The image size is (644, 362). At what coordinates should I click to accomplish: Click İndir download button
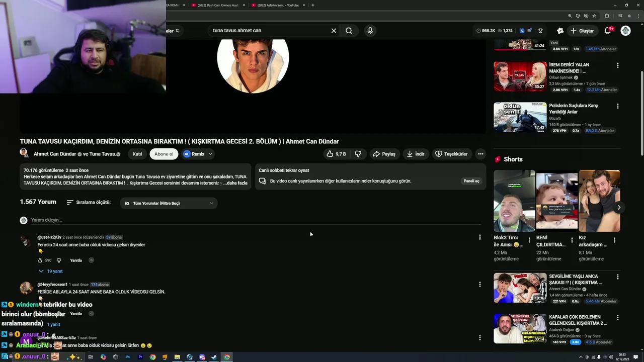pos(416,154)
